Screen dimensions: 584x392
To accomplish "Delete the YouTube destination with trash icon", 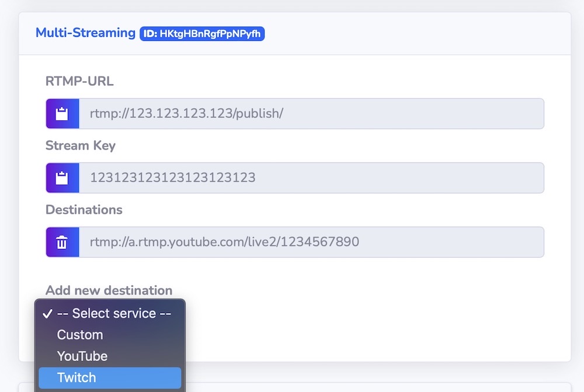I will [62, 242].
